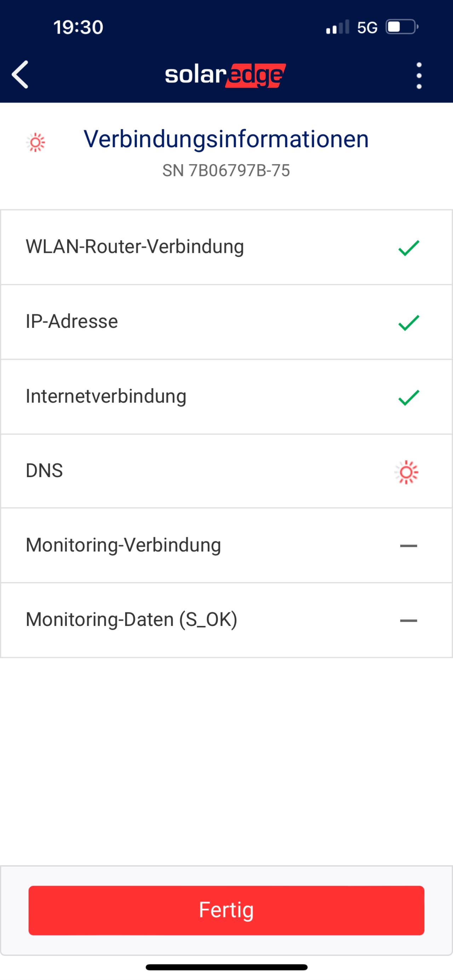Tap the DNS loading spinner icon
Viewport: 453px width, 980px height.
[x=406, y=472]
